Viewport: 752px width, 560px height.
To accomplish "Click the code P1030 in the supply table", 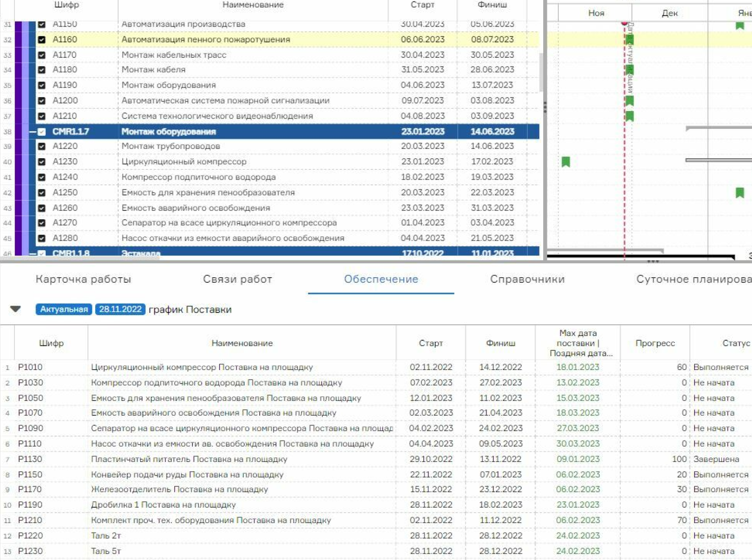I will pyautogui.click(x=30, y=383).
